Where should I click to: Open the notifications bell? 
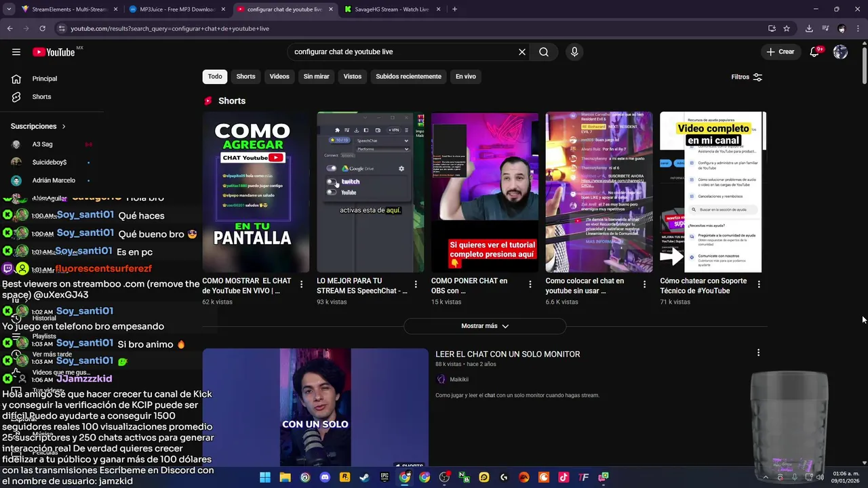[815, 52]
